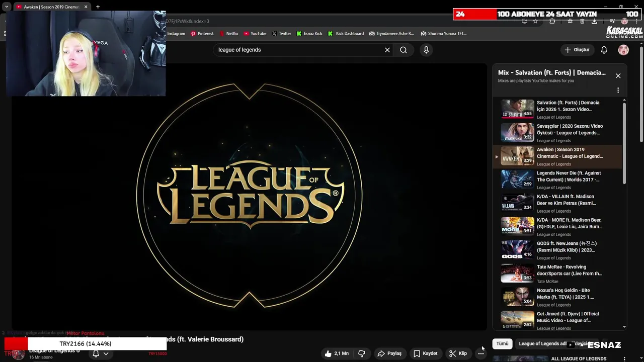Click the URL address bar
Image resolution: width=644 pixels, height=362 pixels.
click(x=342, y=21)
